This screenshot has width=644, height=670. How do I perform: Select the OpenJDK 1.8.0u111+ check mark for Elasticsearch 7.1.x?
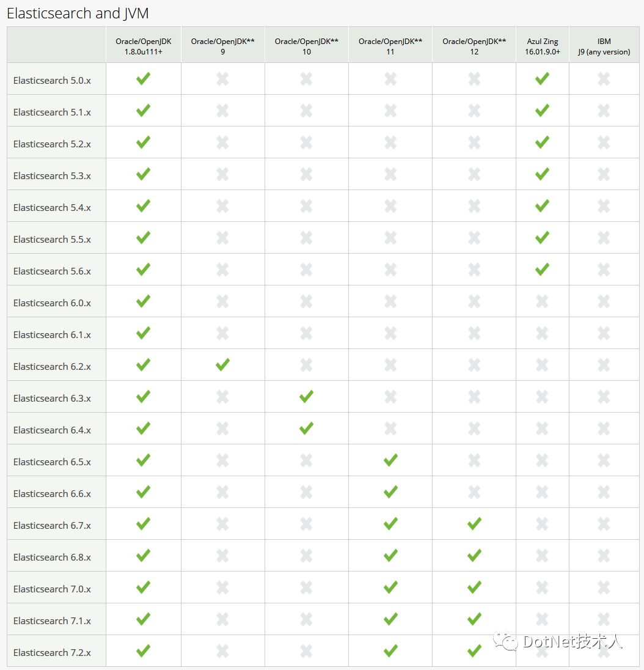[x=143, y=619]
